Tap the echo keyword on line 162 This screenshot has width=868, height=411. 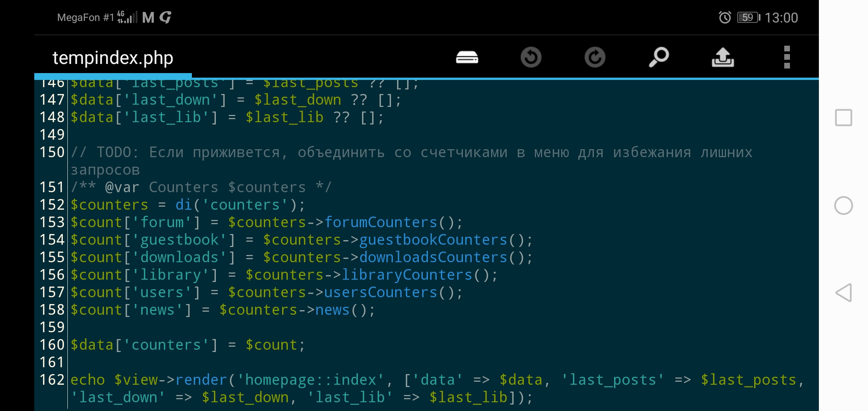pyautogui.click(x=88, y=380)
